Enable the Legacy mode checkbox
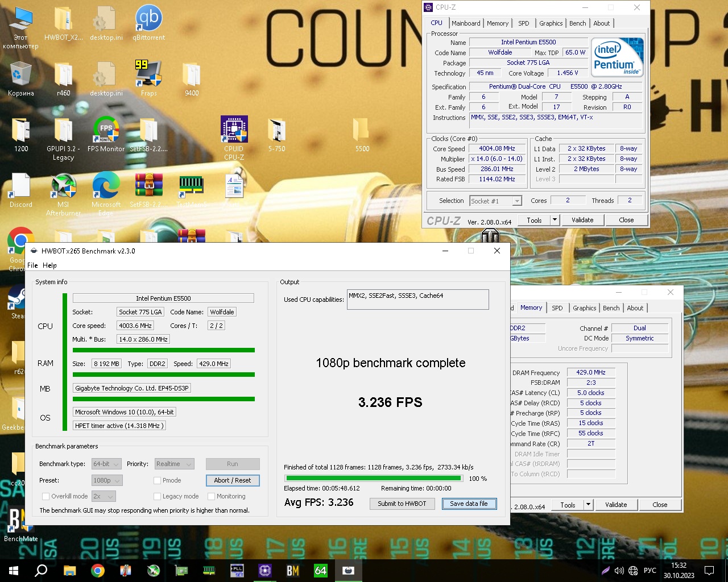The height and width of the screenshot is (582, 728). [157, 496]
